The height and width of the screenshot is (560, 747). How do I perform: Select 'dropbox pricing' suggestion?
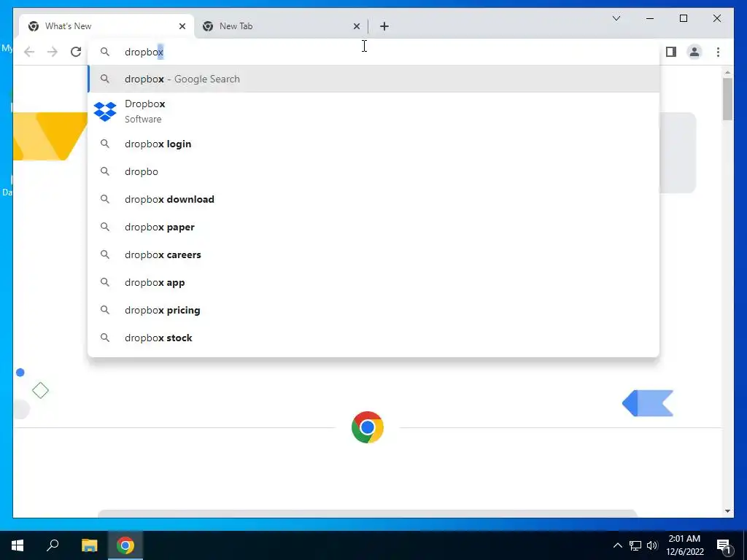pos(373,310)
